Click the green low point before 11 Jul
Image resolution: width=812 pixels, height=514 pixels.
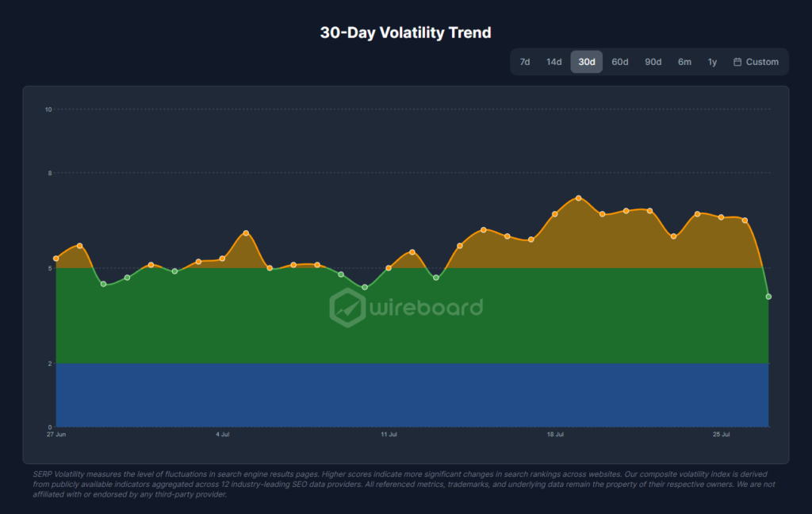[x=365, y=287]
